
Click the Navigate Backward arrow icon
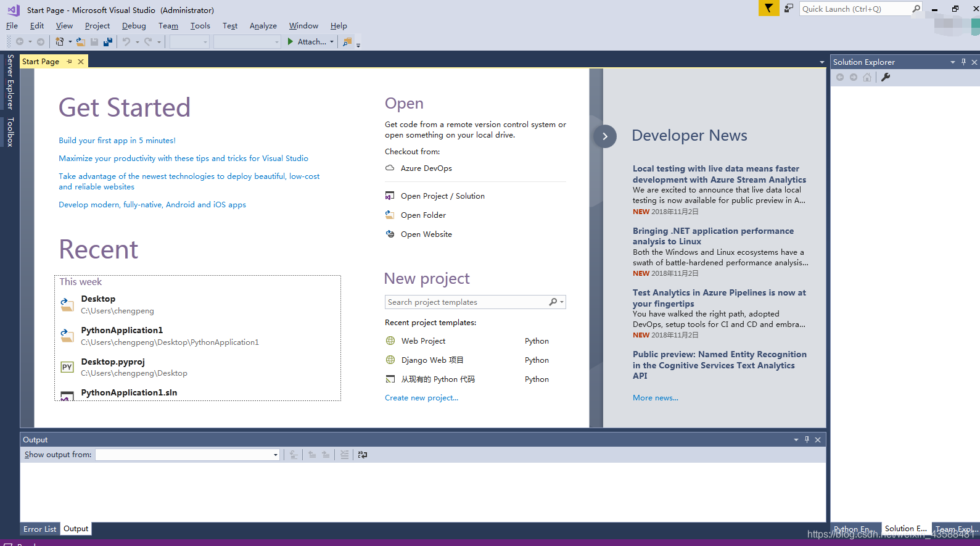pyautogui.click(x=20, y=41)
